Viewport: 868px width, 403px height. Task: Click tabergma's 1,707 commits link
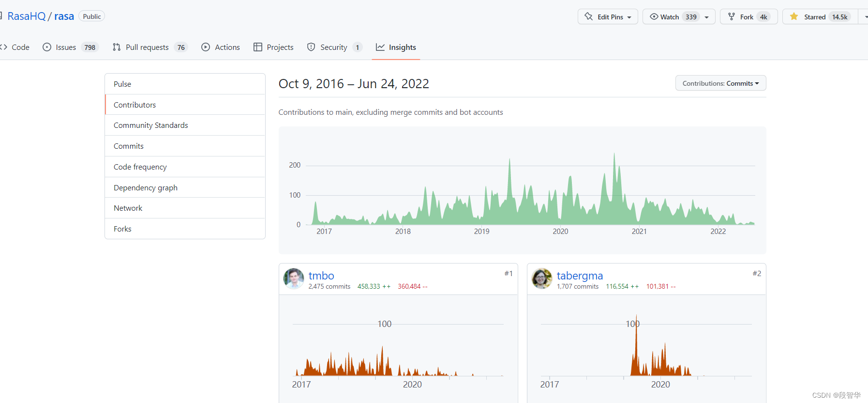pyautogui.click(x=578, y=286)
